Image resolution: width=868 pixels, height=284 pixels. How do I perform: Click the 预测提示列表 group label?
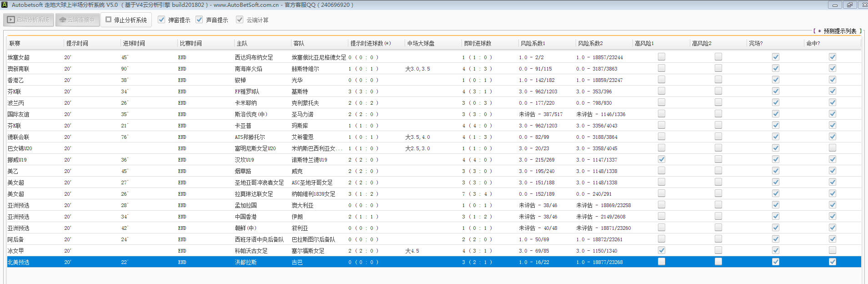pos(839,31)
